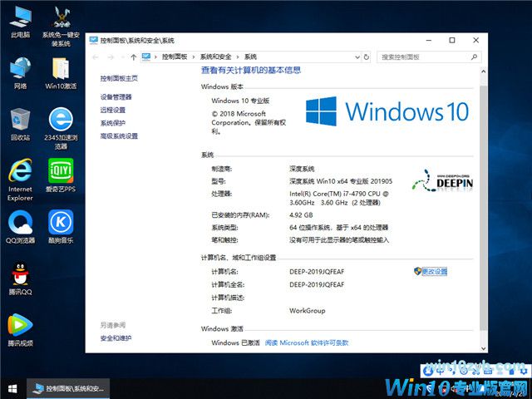
Task: Launch 腾讯视频 desktop shortcut
Action: tap(20, 330)
